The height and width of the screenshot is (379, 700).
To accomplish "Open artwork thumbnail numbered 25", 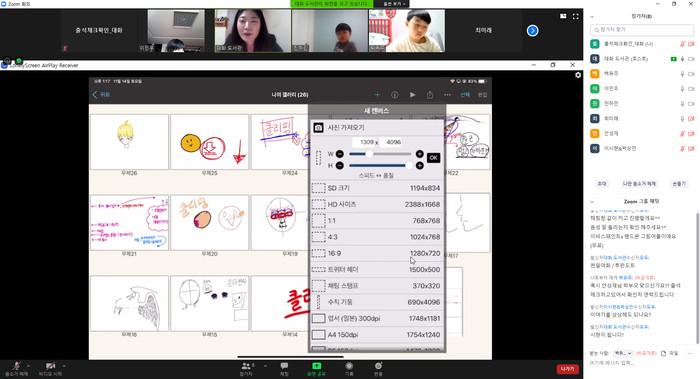I will click(x=209, y=142).
